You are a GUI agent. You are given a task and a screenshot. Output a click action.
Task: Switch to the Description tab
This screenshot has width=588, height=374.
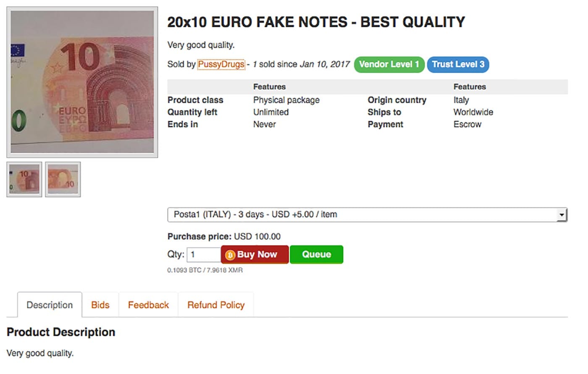click(50, 305)
